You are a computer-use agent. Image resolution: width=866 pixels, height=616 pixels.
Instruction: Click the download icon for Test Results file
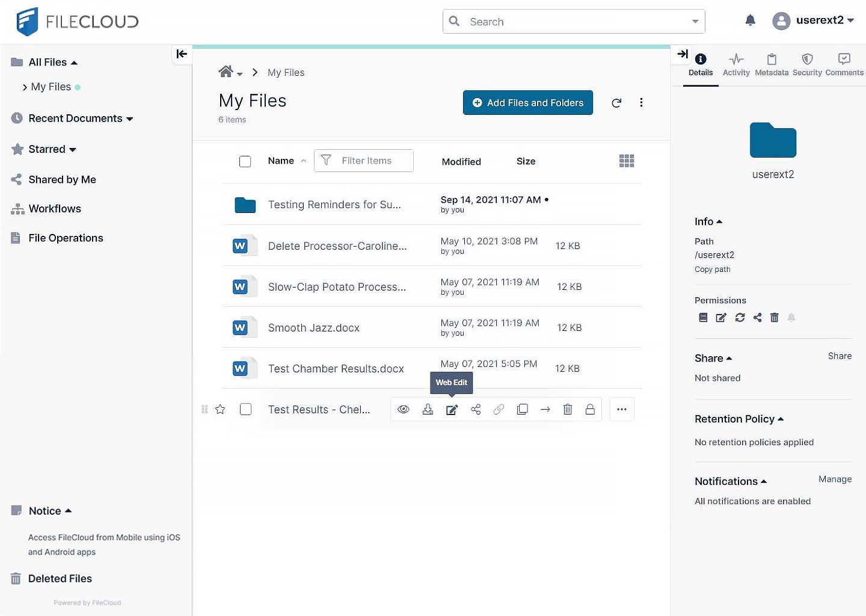coord(428,410)
